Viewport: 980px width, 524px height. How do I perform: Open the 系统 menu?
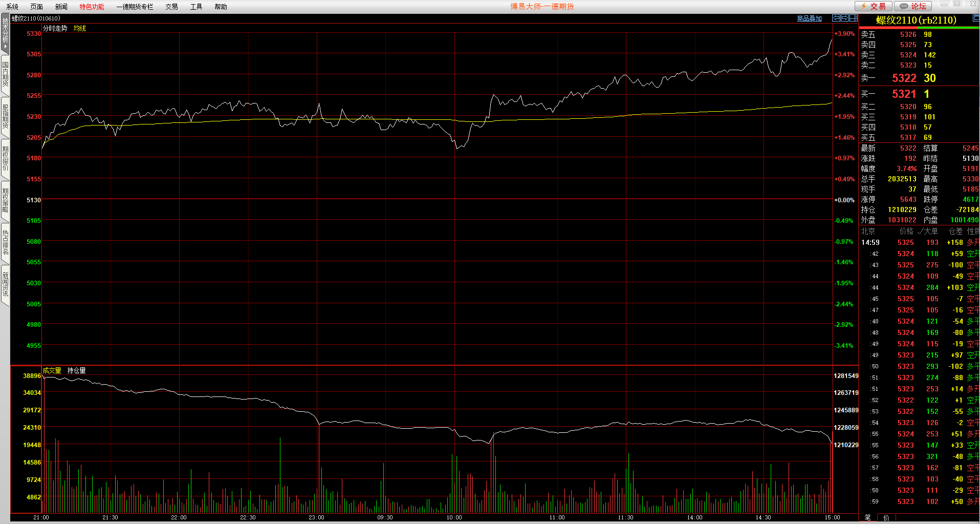tap(12, 7)
